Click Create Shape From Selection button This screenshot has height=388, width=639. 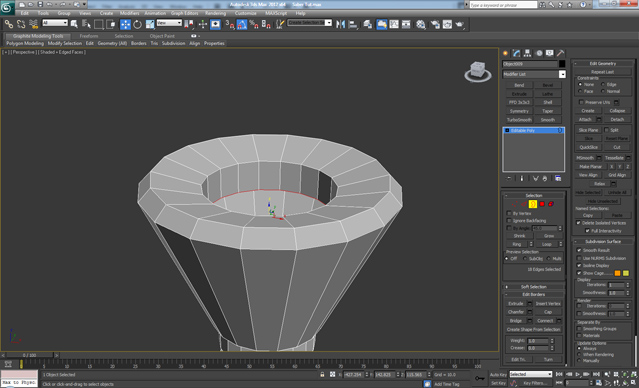click(533, 329)
